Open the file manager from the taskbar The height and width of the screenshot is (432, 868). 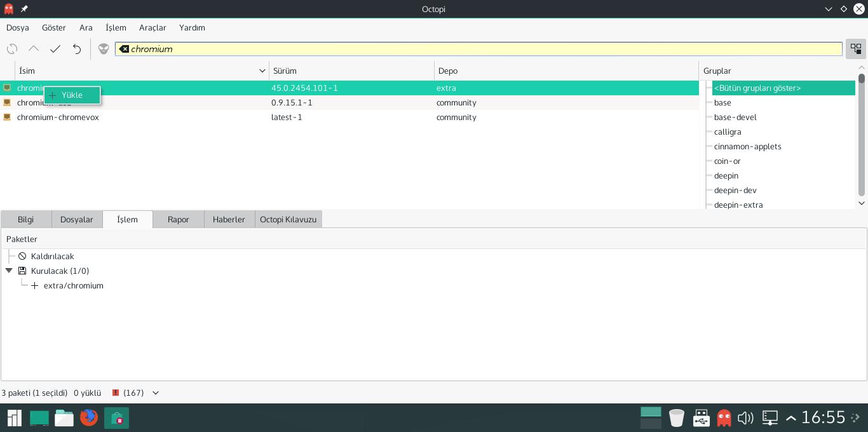[64, 418]
